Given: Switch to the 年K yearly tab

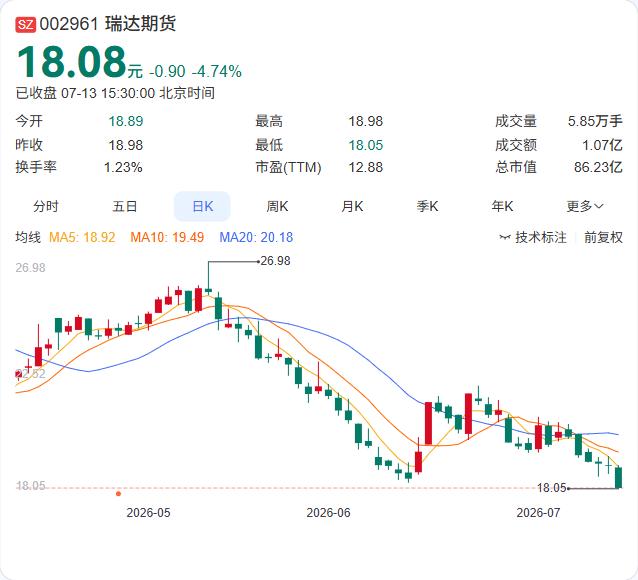Looking at the screenshot, I should click(502, 206).
